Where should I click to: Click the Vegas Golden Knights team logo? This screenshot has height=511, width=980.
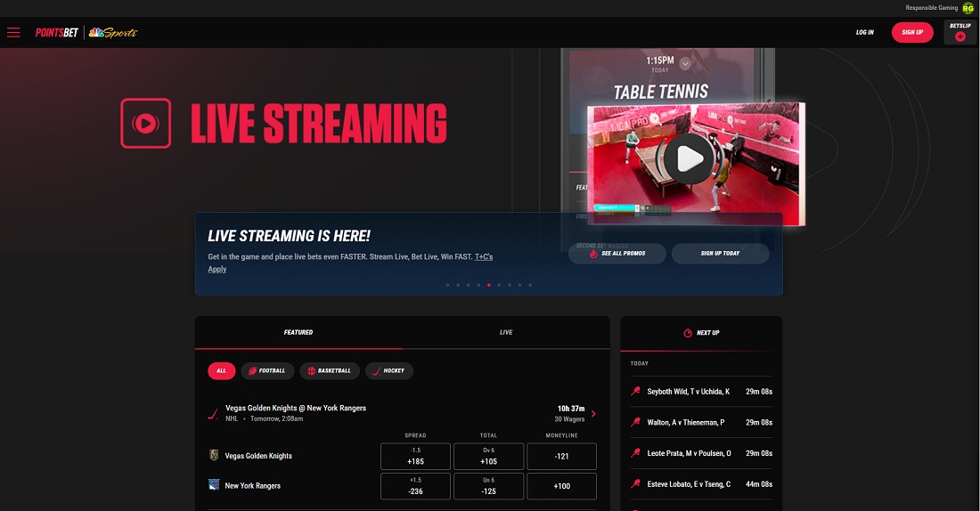coord(214,456)
